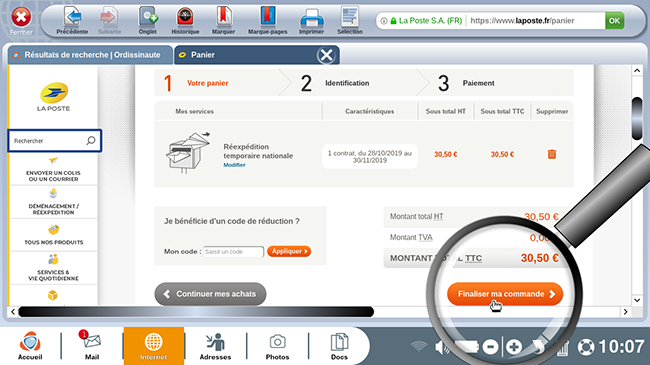Click the Modifier link under Réexpédition
Screen dimensions: 650x365
[x=234, y=165]
